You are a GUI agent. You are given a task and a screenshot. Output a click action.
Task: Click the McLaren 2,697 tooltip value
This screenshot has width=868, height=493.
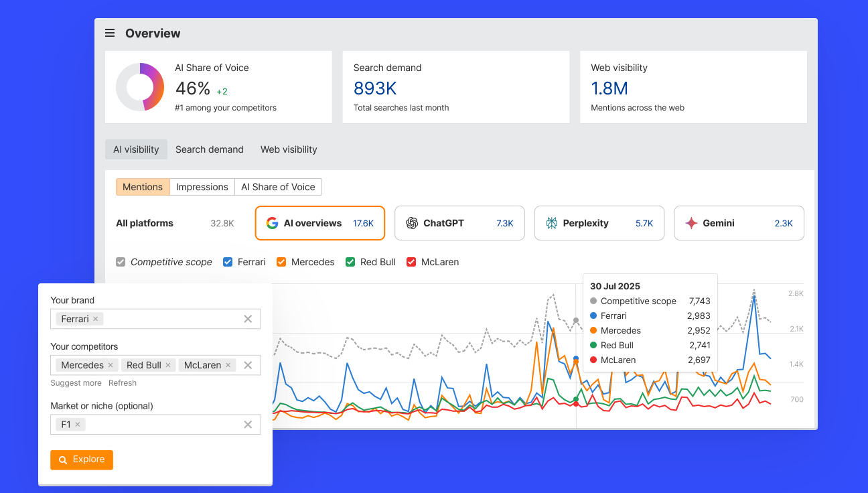(x=699, y=360)
